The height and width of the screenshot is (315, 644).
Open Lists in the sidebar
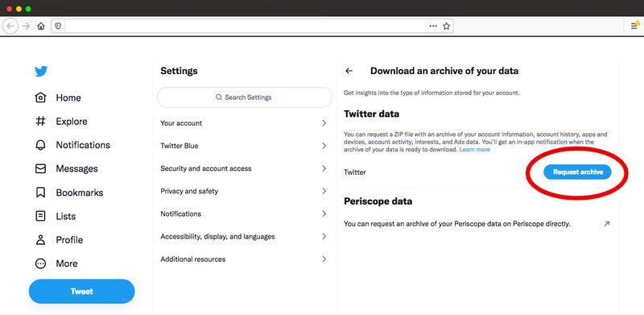[66, 216]
